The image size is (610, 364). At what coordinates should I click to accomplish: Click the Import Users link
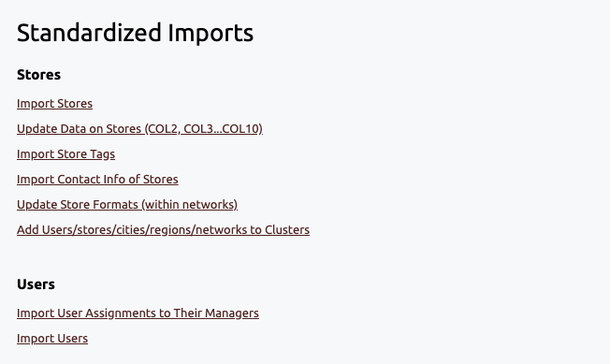pyautogui.click(x=52, y=339)
